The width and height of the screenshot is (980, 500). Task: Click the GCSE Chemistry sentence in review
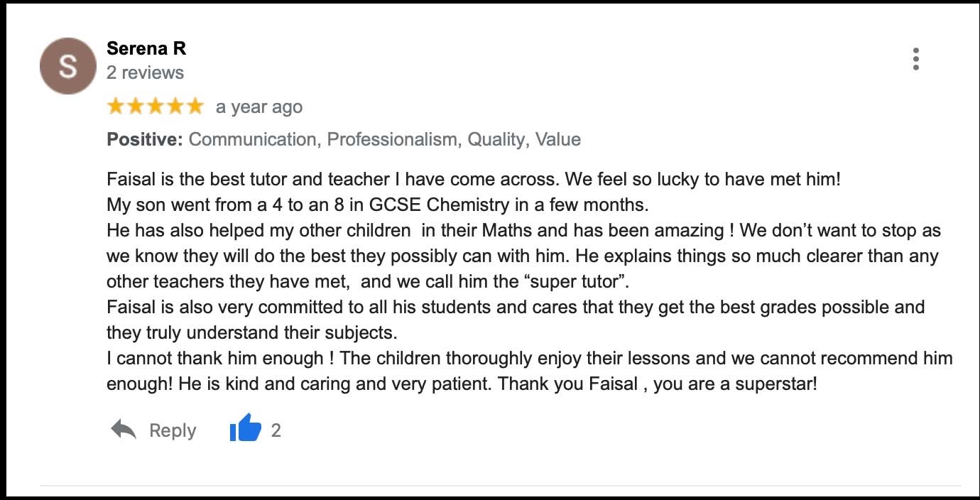[378, 205]
